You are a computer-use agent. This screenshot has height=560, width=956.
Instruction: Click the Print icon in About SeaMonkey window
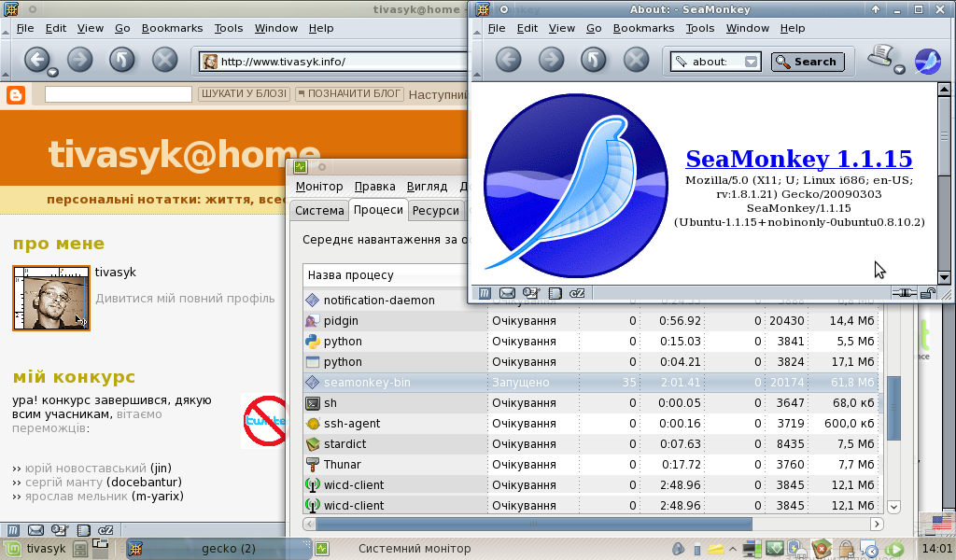point(880,57)
